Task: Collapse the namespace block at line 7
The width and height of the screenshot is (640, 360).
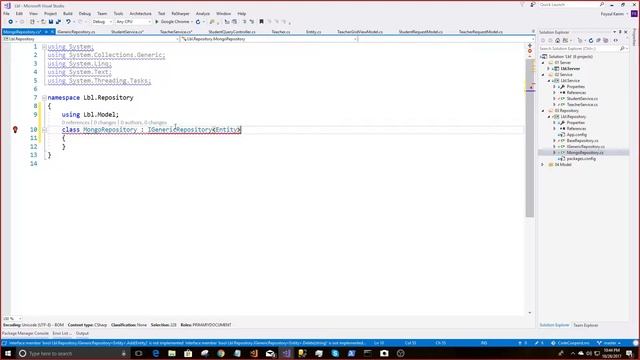Action: click(x=44, y=98)
